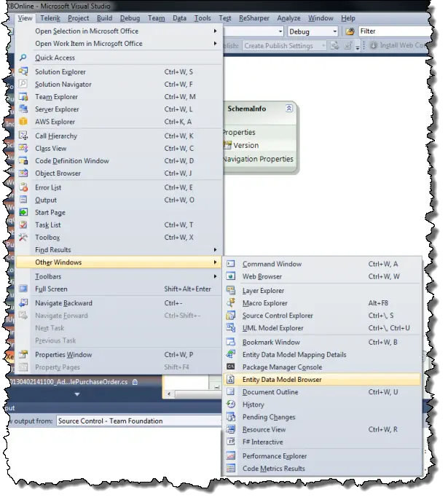Click the History clock icon
448x500 pixels.
click(231, 405)
